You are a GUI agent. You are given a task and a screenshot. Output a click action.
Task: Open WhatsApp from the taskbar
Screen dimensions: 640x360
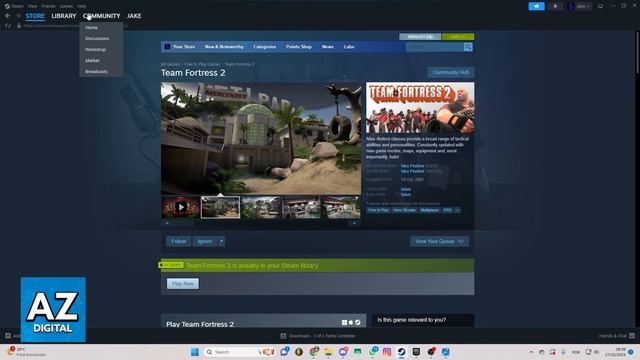click(x=373, y=352)
